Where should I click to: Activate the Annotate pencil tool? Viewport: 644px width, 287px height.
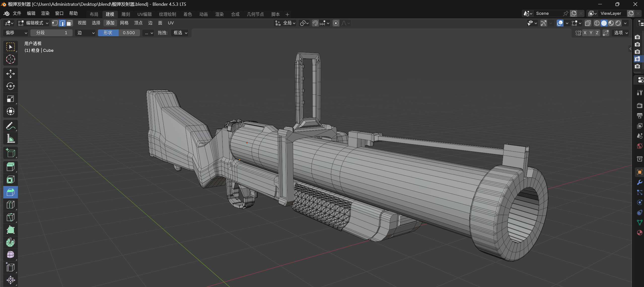[x=10, y=126]
